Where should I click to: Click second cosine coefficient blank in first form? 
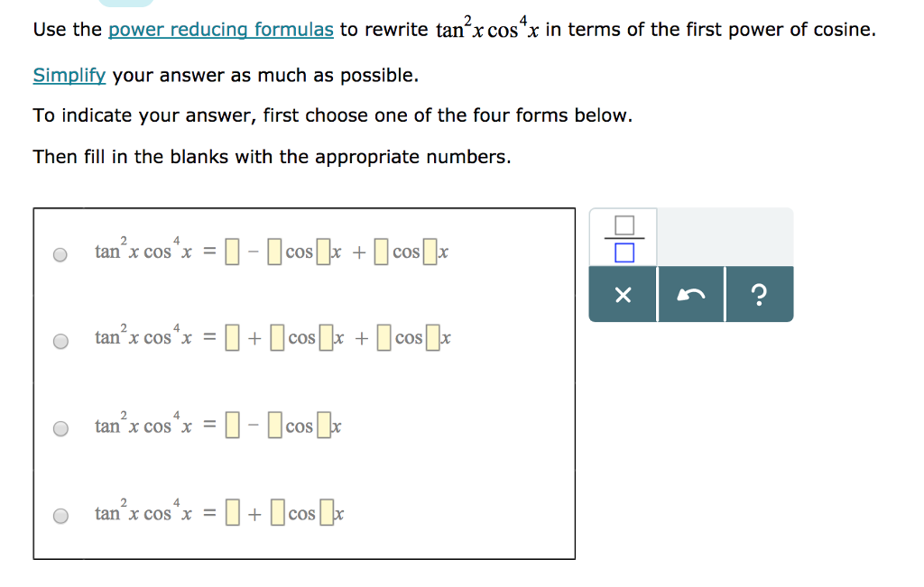(382, 252)
